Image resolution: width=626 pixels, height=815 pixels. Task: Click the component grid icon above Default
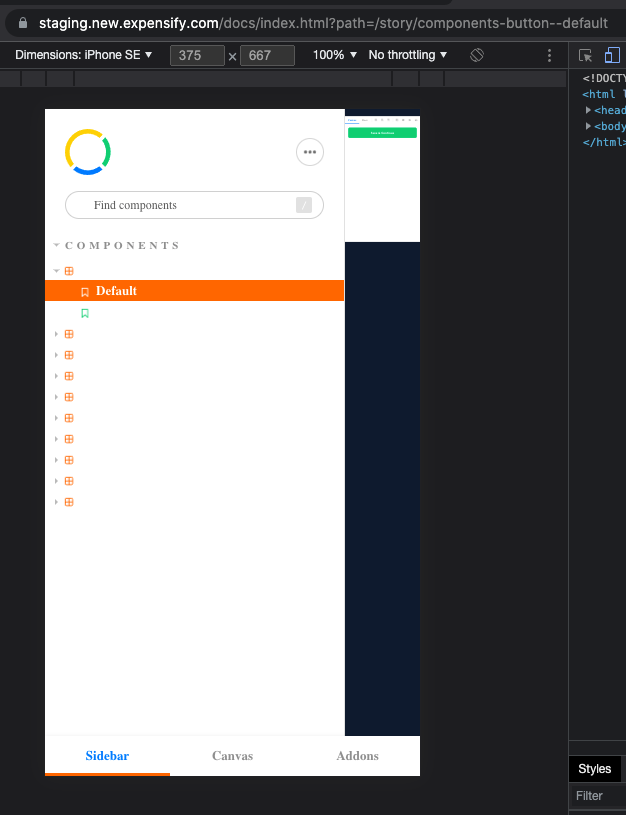[x=69, y=271]
